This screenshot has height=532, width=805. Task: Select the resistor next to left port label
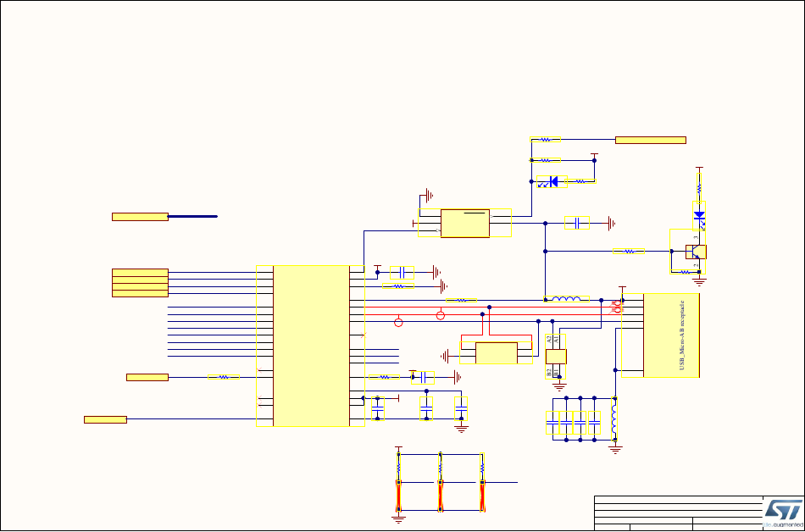click(224, 377)
